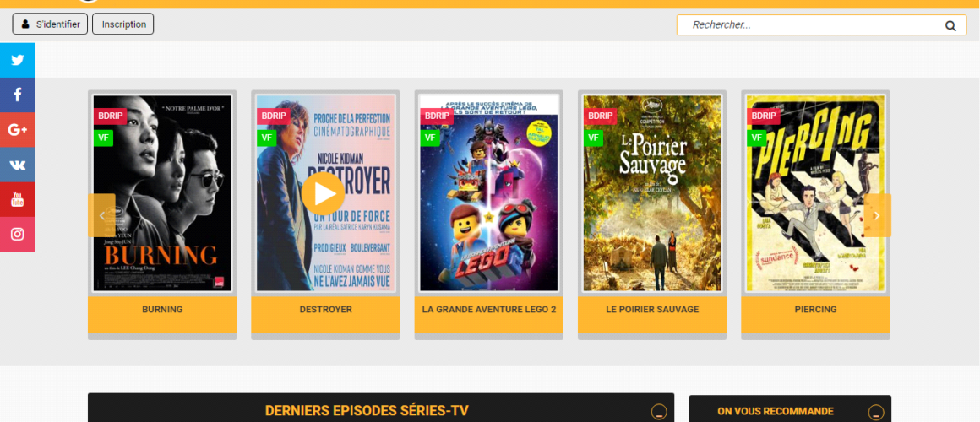Image resolution: width=980 pixels, height=422 pixels.
Task: Open the Piercing title link
Action: [x=815, y=310]
